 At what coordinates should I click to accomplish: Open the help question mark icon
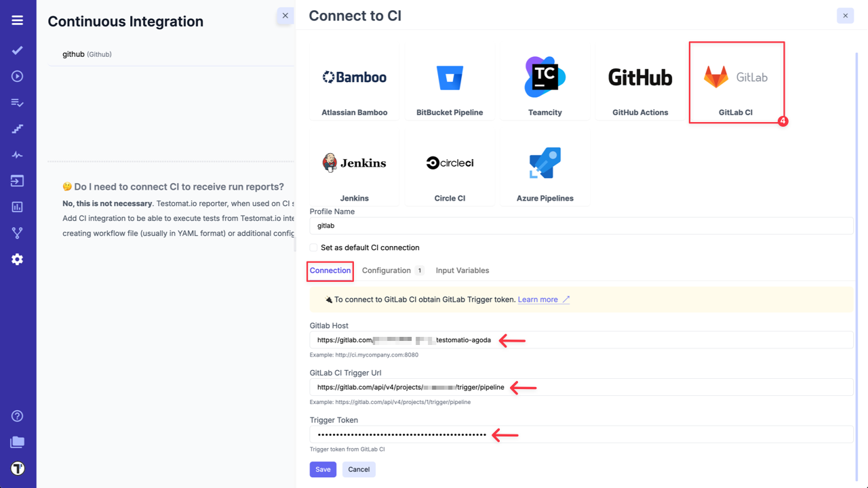coord(18,415)
